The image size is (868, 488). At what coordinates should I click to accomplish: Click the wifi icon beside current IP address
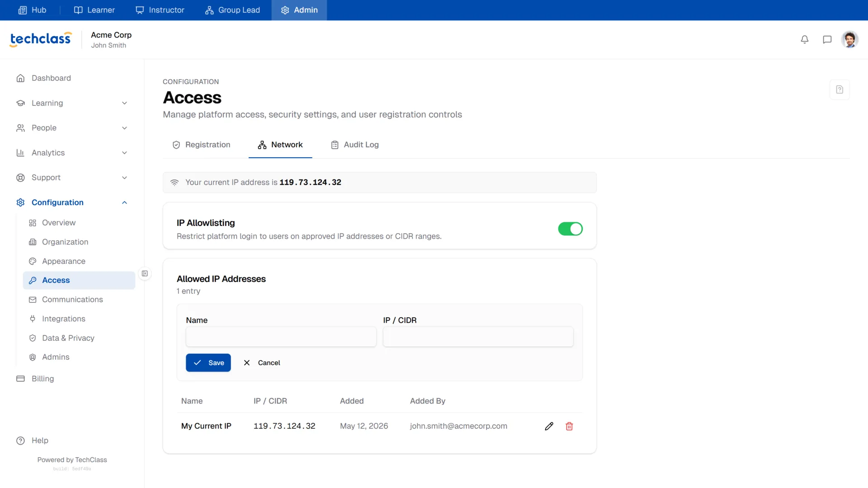click(175, 183)
